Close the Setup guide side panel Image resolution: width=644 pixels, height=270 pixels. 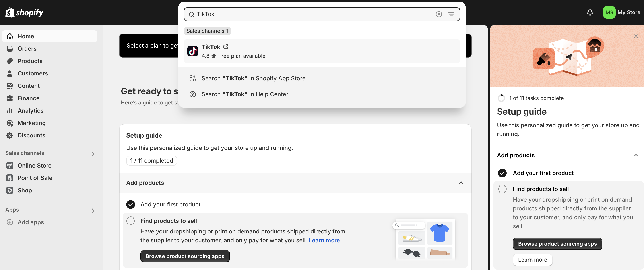click(636, 36)
